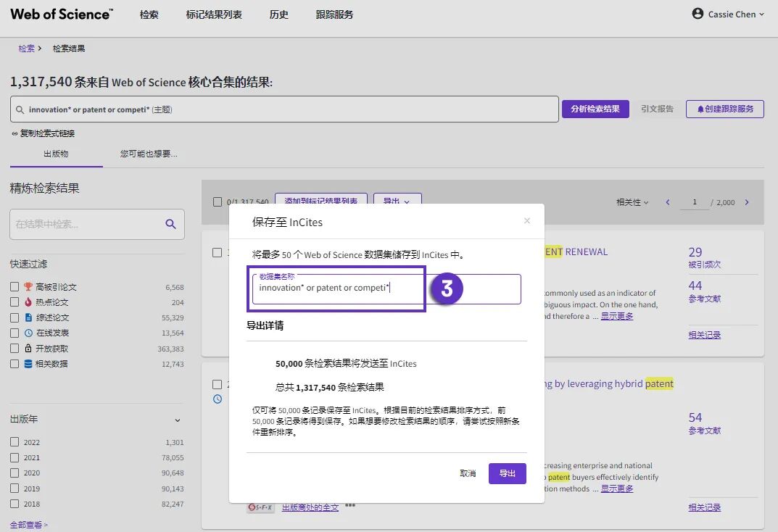The image size is (778, 532).
Task: Click the open access lock icon
Action: (x=28, y=348)
